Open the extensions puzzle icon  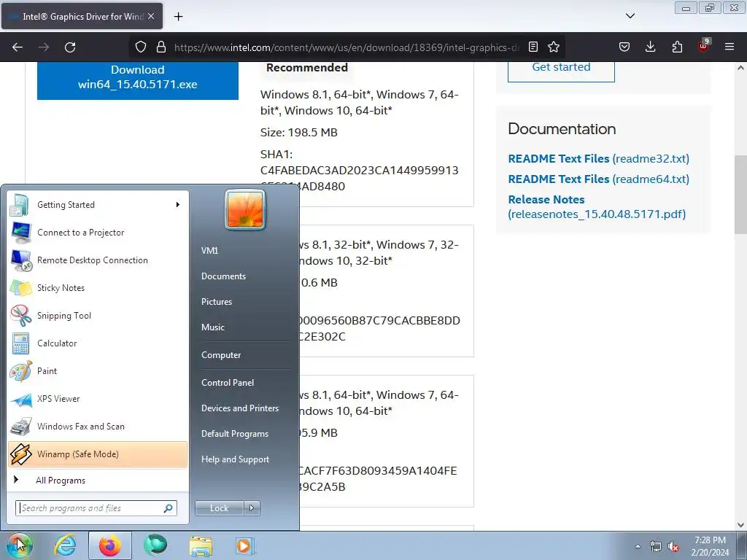677,47
